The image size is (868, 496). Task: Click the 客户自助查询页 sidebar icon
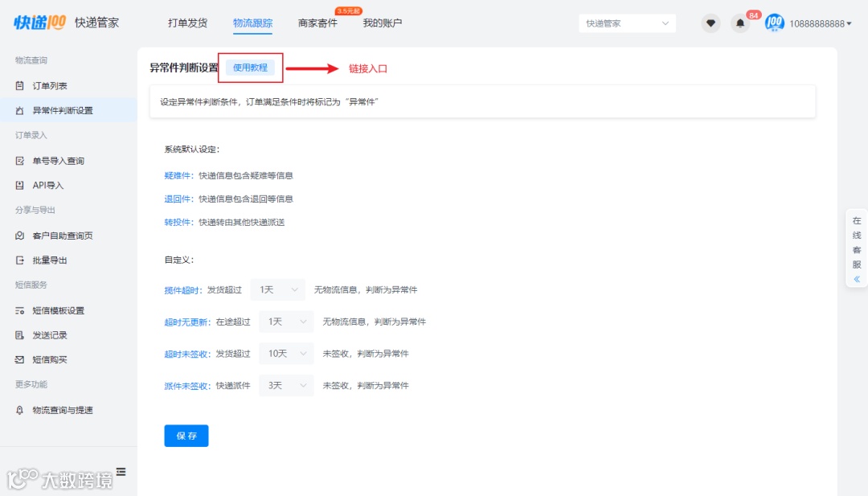point(20,236)
